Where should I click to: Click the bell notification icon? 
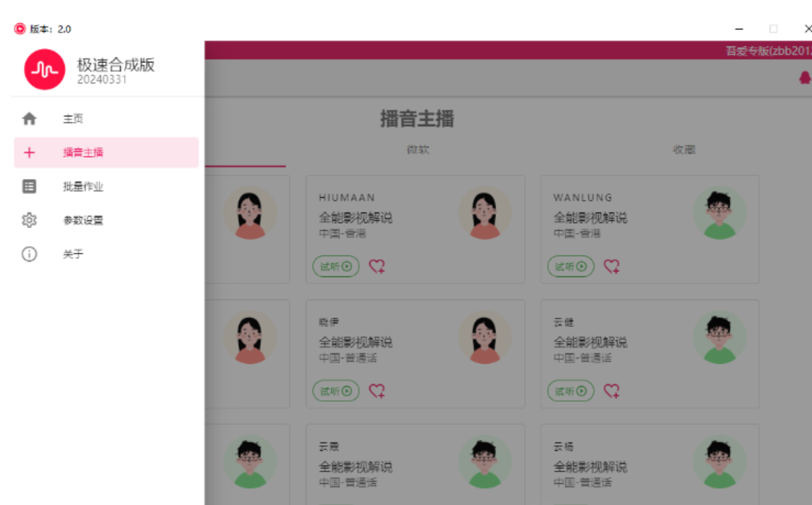(x=805, y=78)
